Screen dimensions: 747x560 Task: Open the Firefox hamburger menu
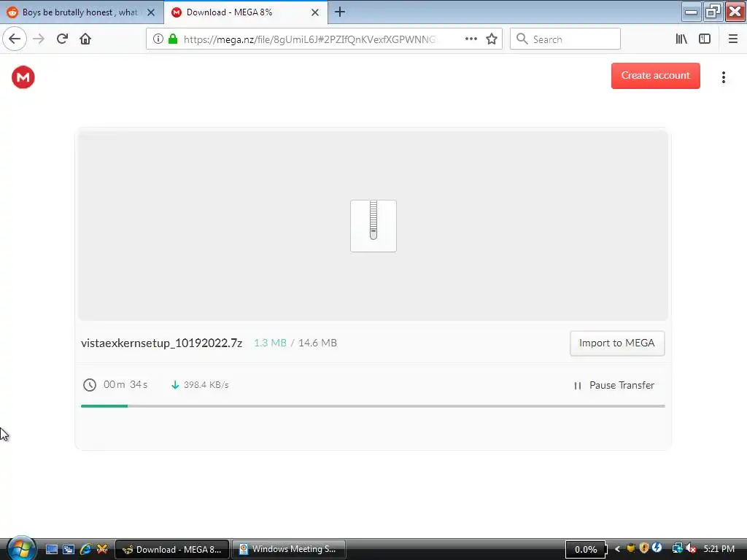tap(732, 39)
